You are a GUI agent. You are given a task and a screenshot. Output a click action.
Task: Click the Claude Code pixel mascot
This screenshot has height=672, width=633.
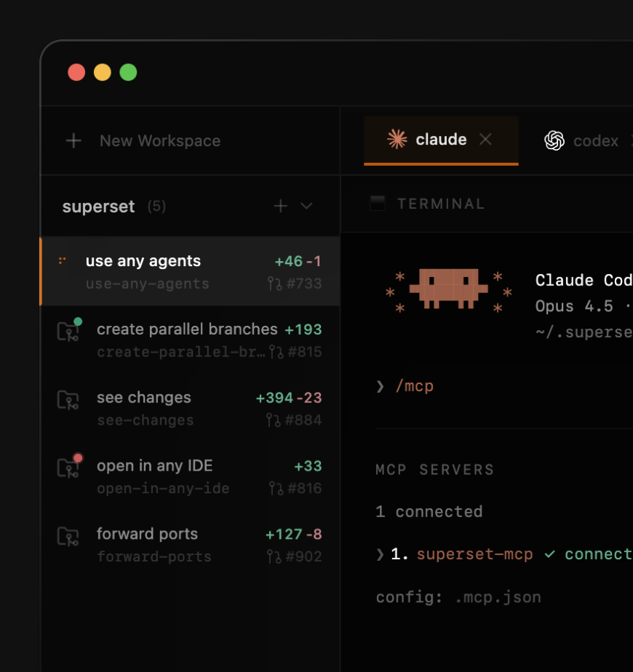(x=449, y=289)
